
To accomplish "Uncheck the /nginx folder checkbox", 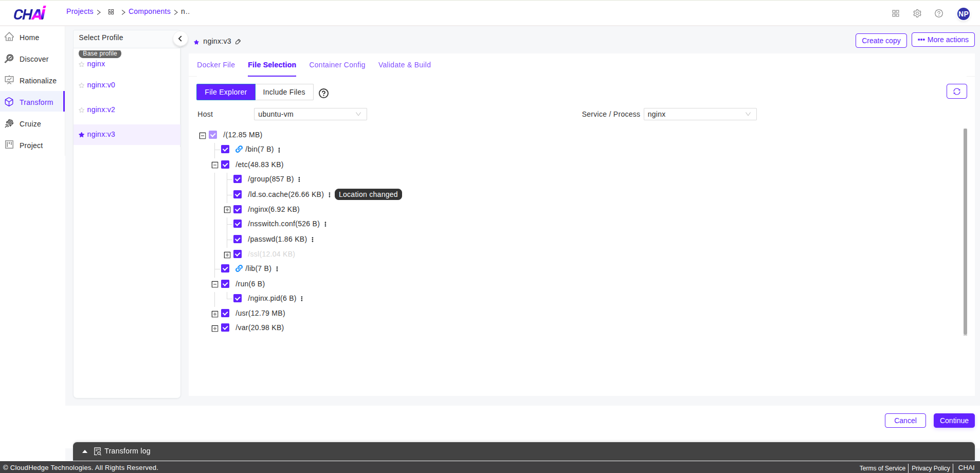I will [238, 209].
